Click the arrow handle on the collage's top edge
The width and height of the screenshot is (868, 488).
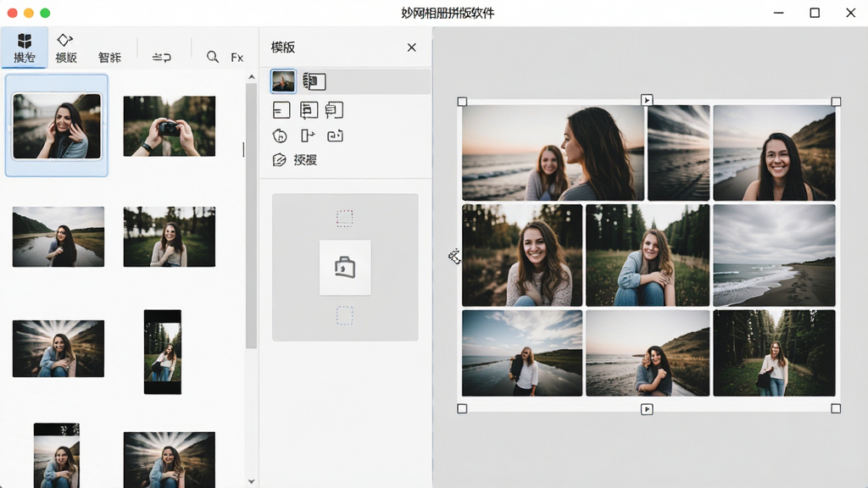(647, 100)
